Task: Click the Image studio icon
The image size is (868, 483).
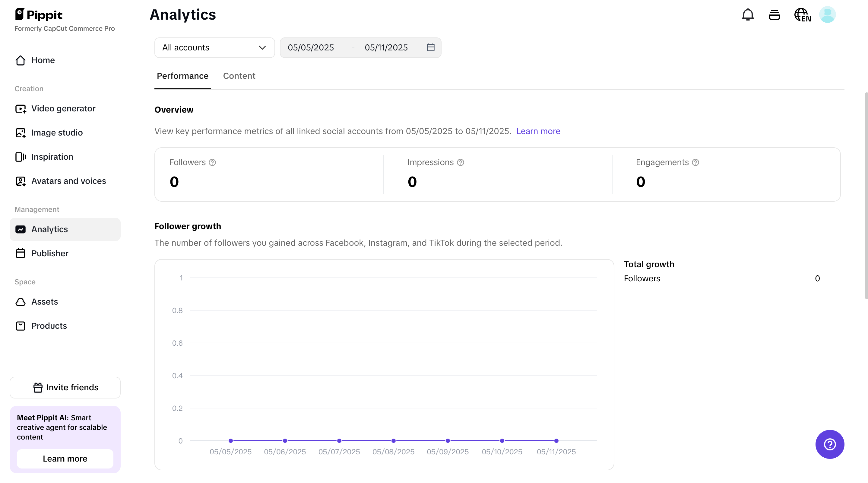Action: (x=21, y=133)
